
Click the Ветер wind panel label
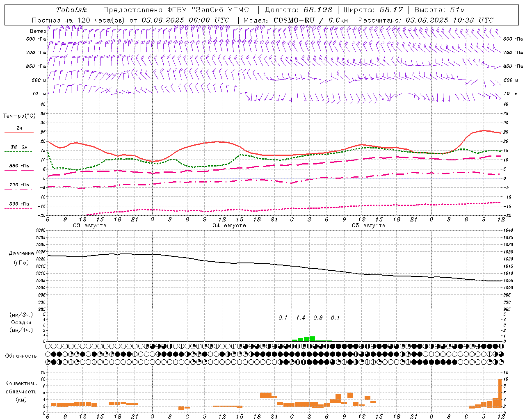pyautogui.click(x=38, y=31)
